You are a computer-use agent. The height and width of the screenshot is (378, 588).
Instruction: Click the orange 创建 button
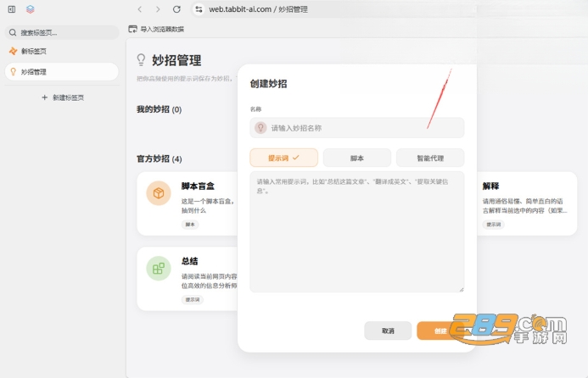click(x=440, y=331)
